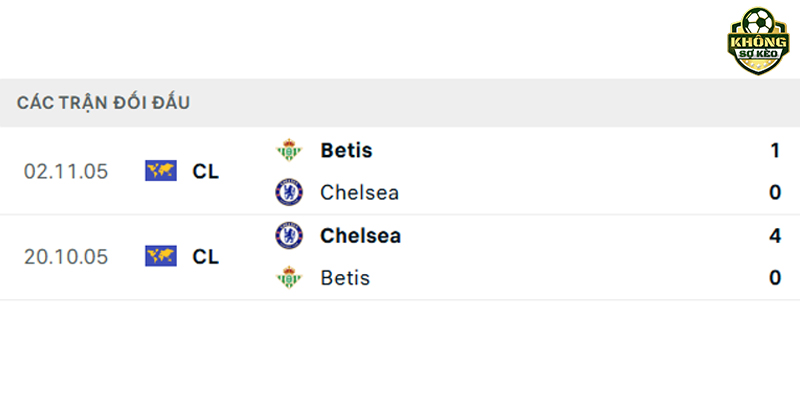
Task: Click Betis score of 0 in second match
Action: (x=776, y=278)
